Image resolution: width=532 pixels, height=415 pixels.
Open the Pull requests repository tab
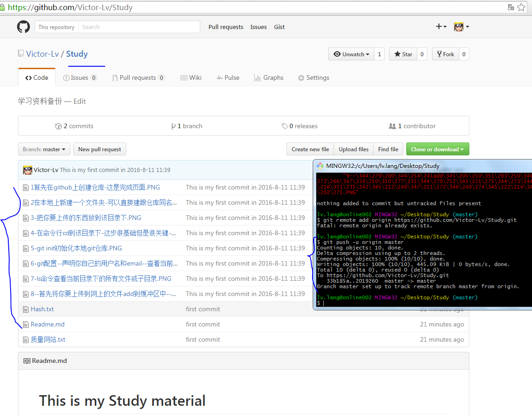coord(139,77)
